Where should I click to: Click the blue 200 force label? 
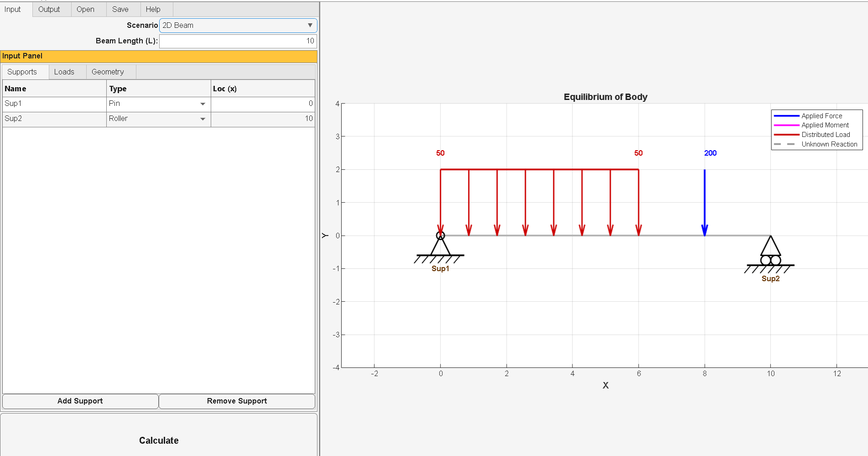(x=710, y=153)
